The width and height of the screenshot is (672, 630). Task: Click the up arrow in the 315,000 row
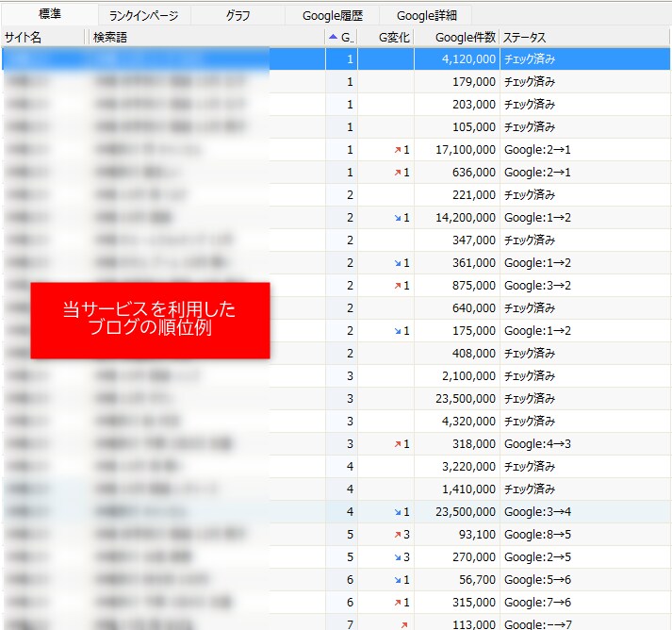pyautogui.click(x=398, y=603)
